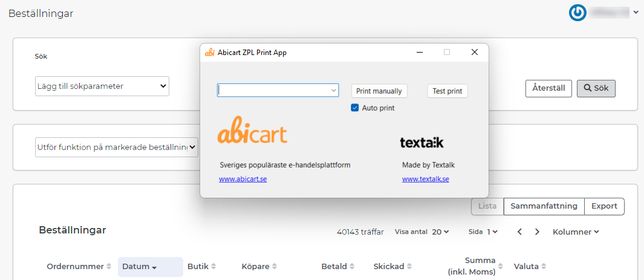Click the Abicart logo in print app
The width and height of the screenshot is (644, 280).
tap(252, 131)
